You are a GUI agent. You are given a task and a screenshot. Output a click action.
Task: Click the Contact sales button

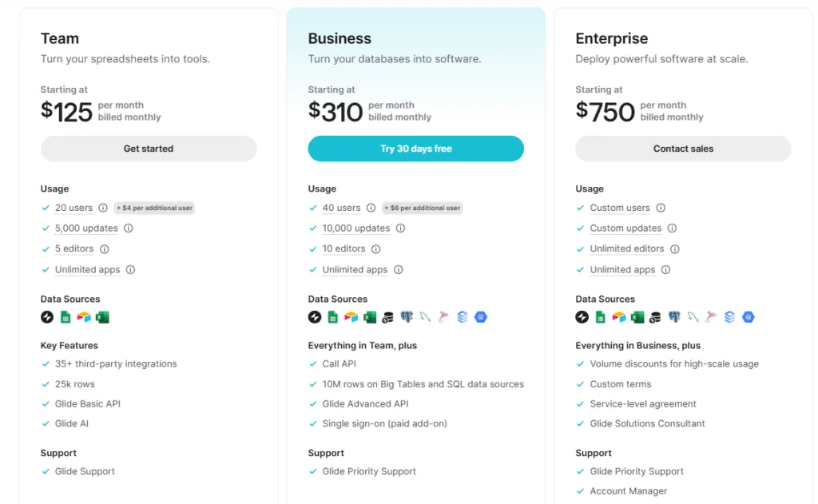[683, 149]
